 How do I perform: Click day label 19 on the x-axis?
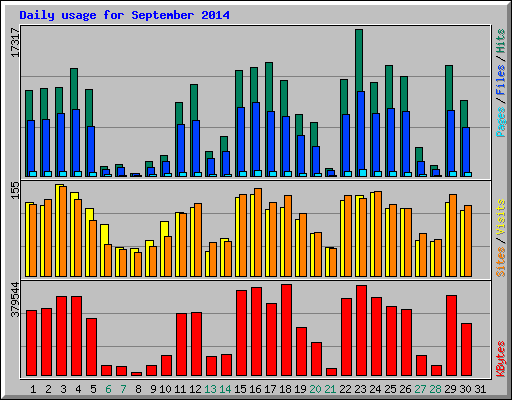300,389
